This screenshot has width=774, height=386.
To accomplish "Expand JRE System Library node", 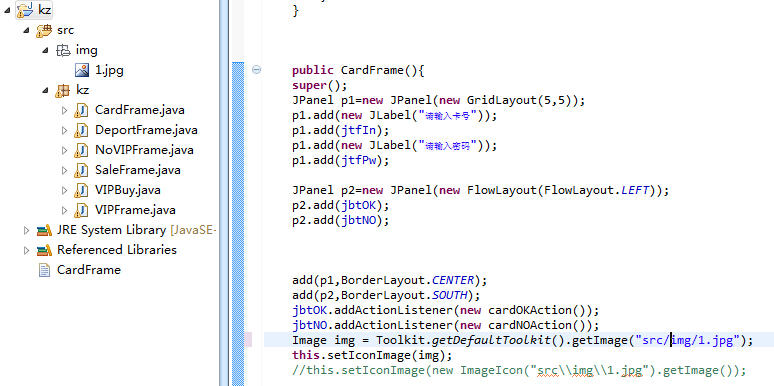I will [26, 230].
